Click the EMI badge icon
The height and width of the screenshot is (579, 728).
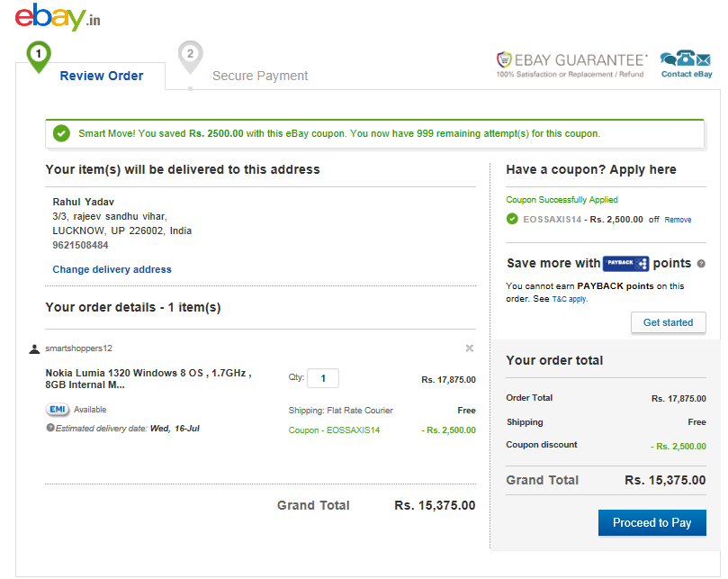coord(58,410)
